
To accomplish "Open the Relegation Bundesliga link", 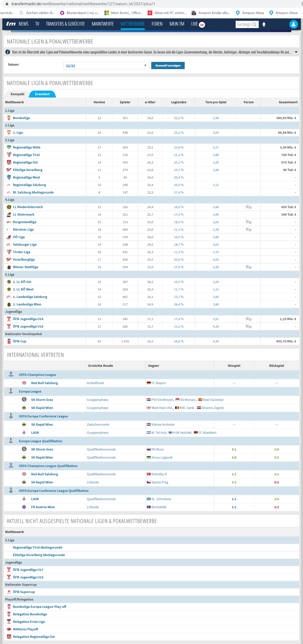I will (x=30, y=614).
